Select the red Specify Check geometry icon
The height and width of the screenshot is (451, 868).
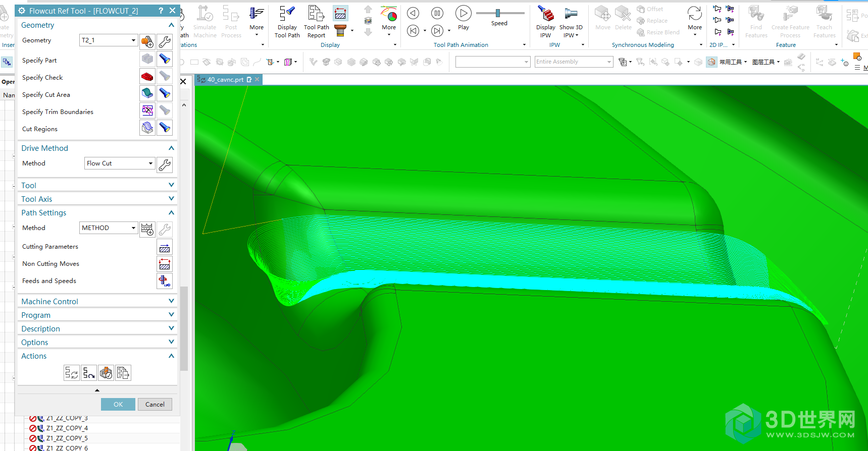(147, 76)
